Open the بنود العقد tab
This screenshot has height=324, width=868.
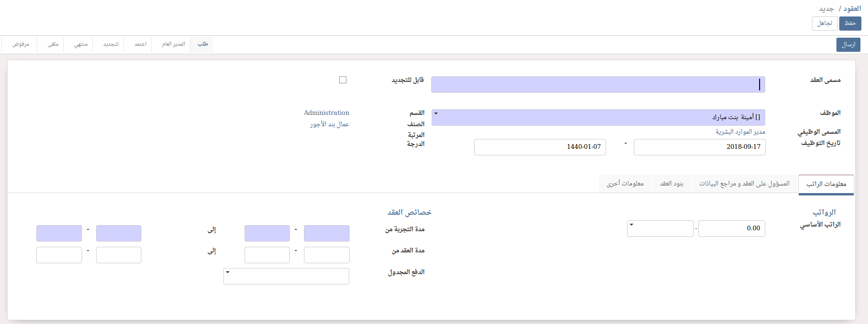tap(671, 184)
